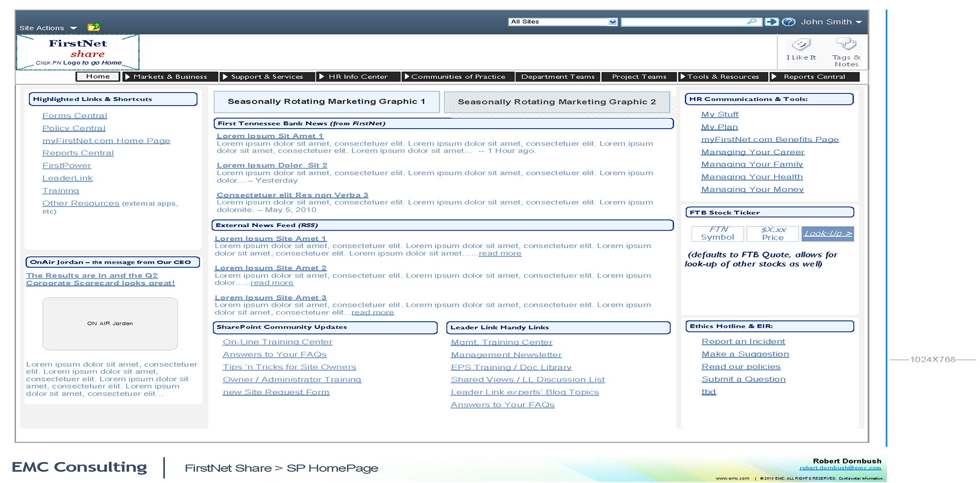This screenshot has height=483, width=980.
Task: Open the Mgmt. Training Center link
Action: (502, 342)
